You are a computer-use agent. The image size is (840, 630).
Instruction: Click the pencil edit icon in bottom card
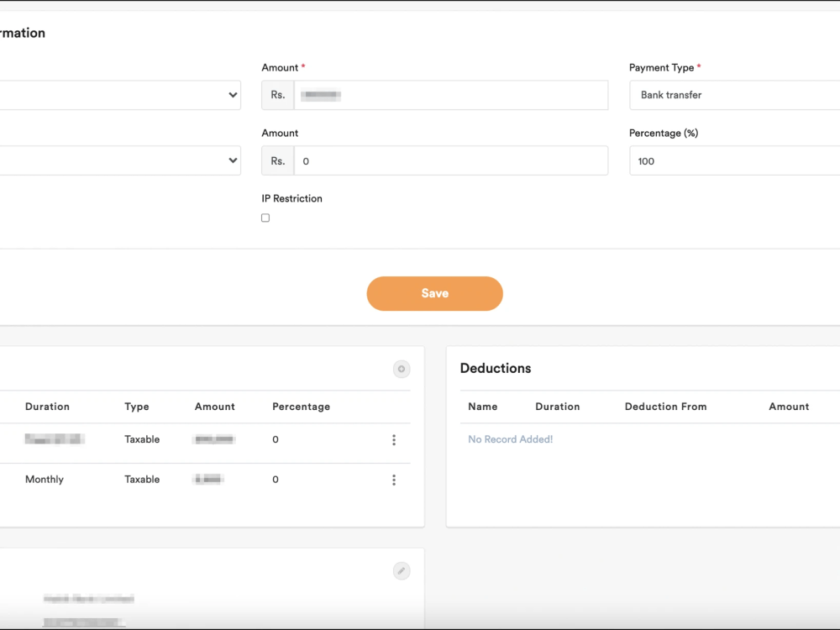[x=402, y=571]
